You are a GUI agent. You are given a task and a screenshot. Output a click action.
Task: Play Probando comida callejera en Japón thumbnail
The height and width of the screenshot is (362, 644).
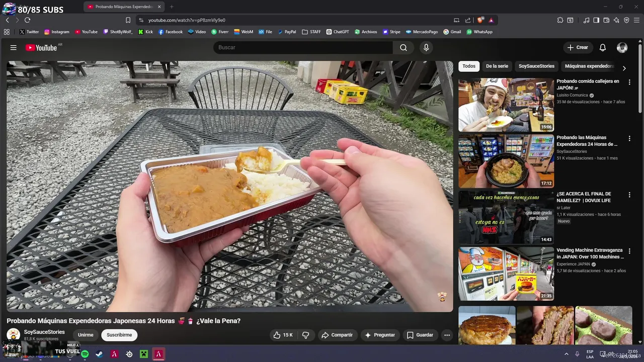coord(506,105)
